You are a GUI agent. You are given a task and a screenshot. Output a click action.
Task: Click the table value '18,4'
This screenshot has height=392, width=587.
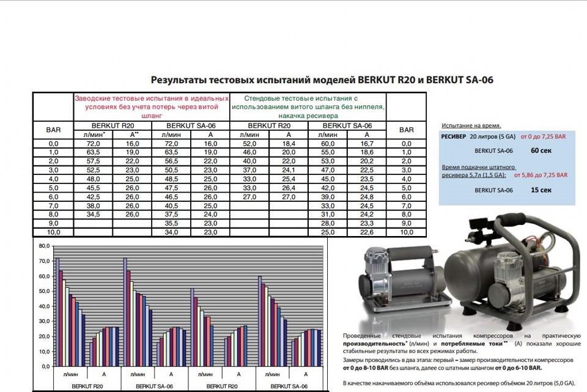(289, 143)
